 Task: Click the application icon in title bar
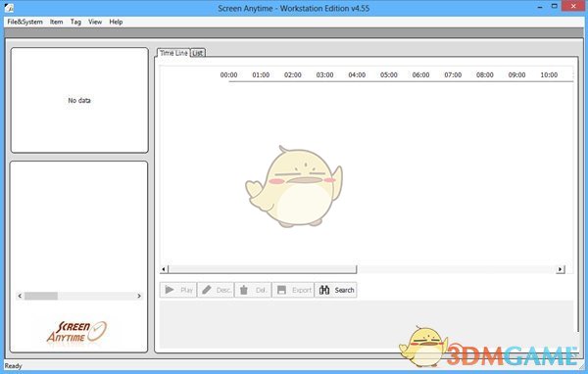(9, 7)
